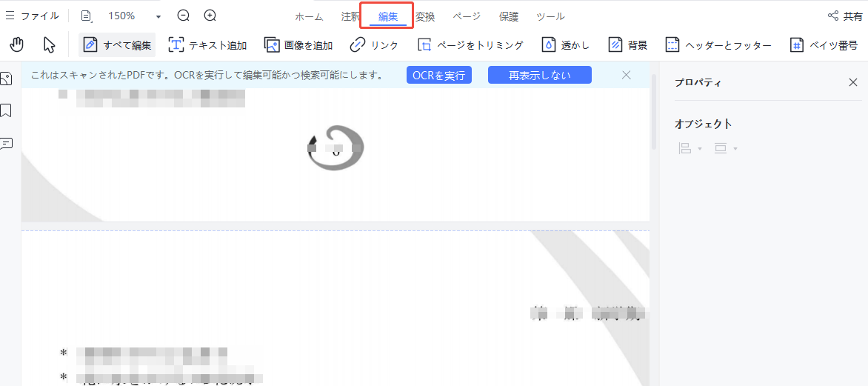Open the ツール tab

pos(551,16)
